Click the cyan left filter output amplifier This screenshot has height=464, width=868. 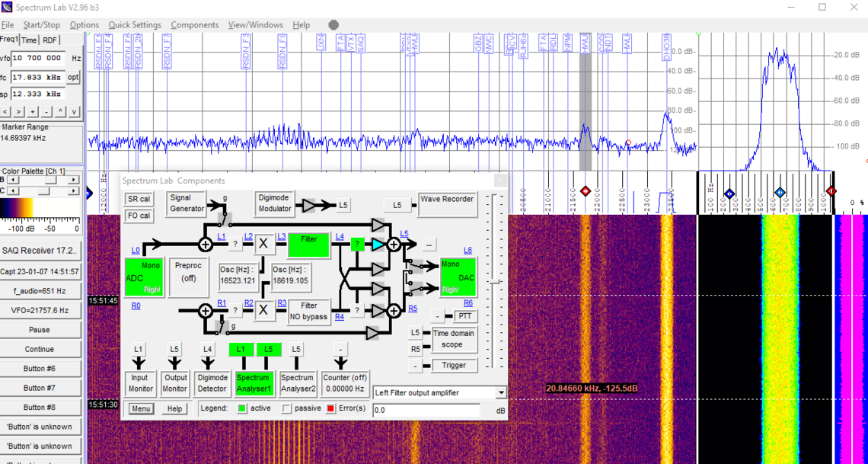tap(378, 244)
